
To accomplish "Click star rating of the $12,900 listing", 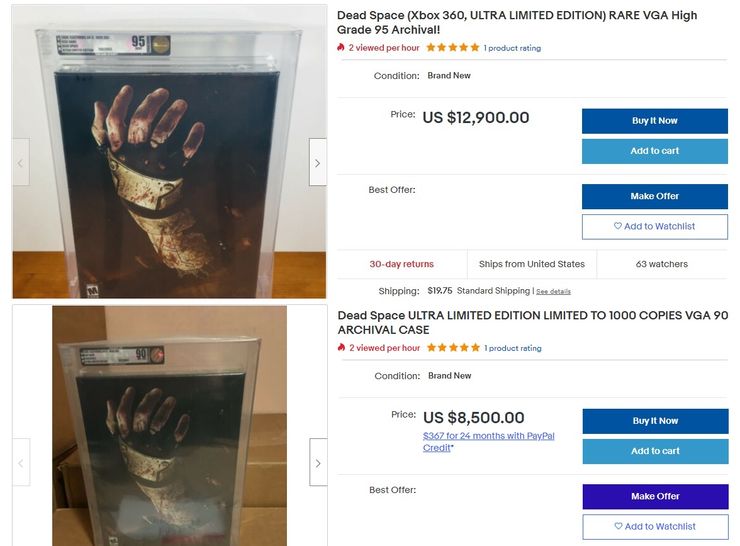I will pyautogui.click(x=452, y=48).
